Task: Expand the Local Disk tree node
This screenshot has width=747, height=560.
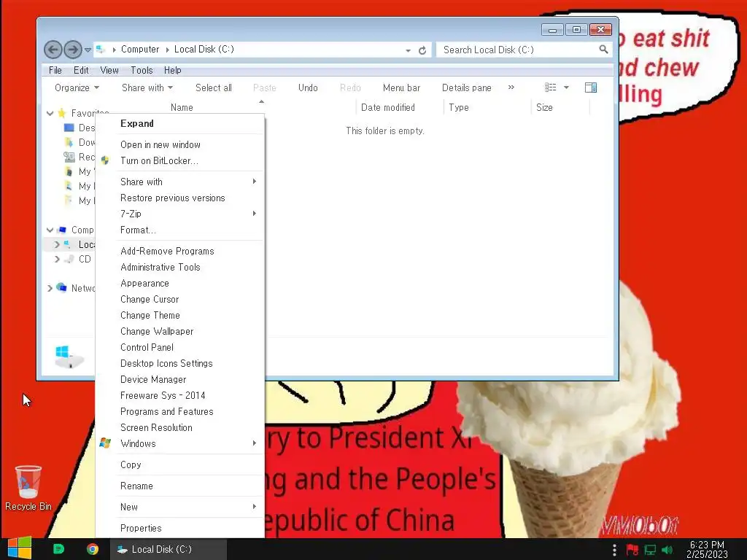Action: coord(57,244)
